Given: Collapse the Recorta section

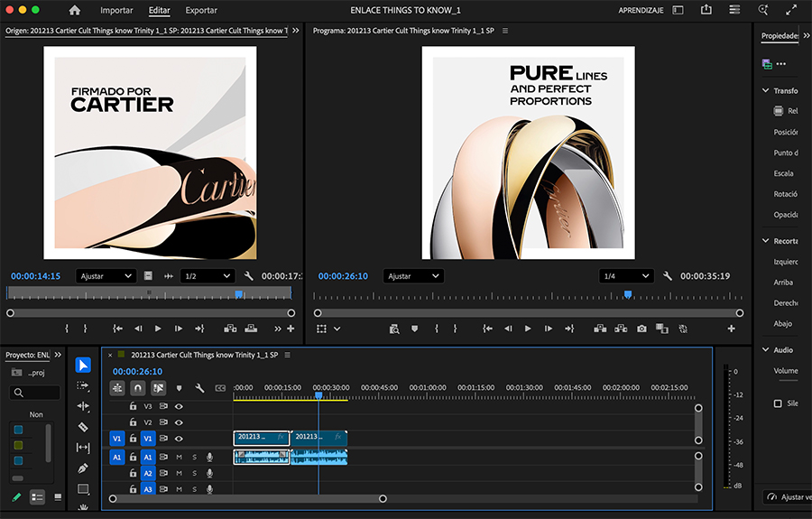Looking at the screenshot, I should point(766,241).
